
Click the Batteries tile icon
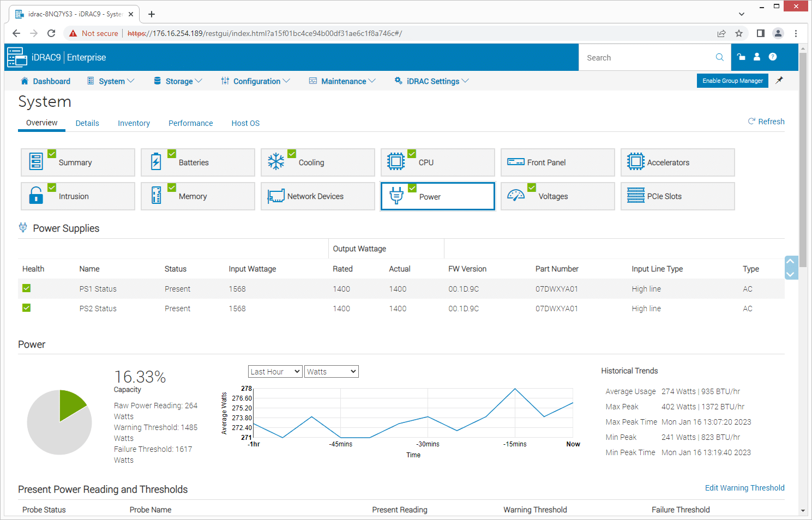[156, 162]
